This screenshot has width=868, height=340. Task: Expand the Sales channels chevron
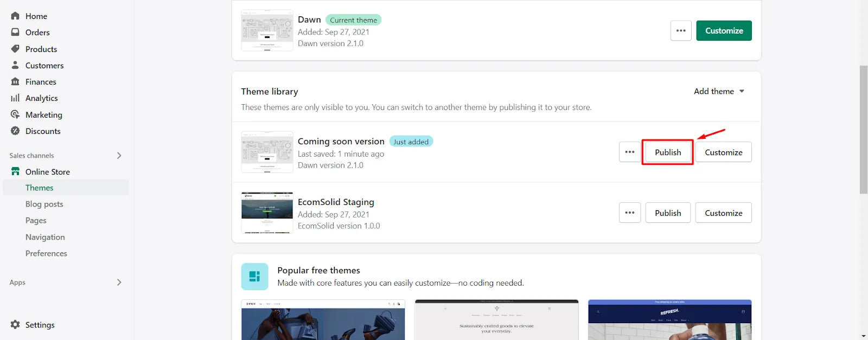point(119,156)
